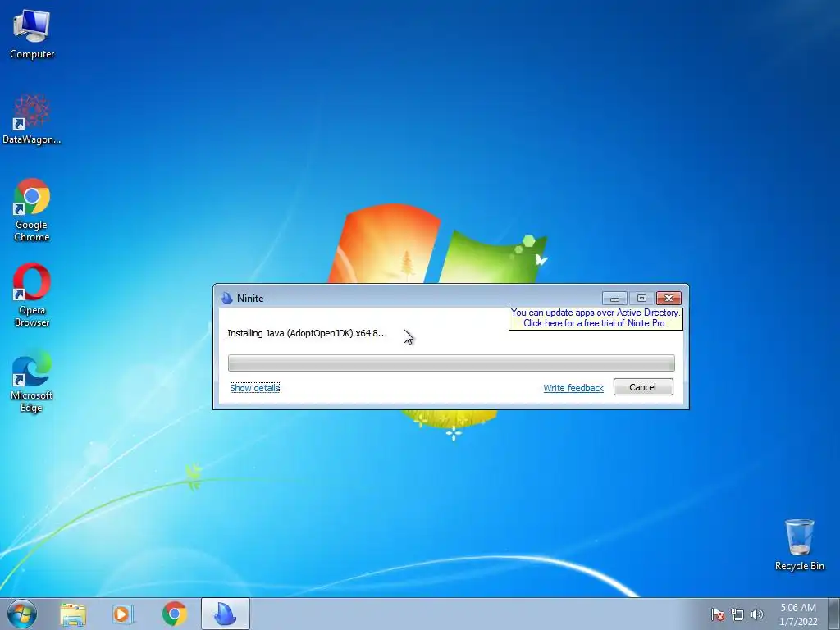Click the Ninite title bar logo icon
This screenshot has height=630, width=840.
click(226, 298)
